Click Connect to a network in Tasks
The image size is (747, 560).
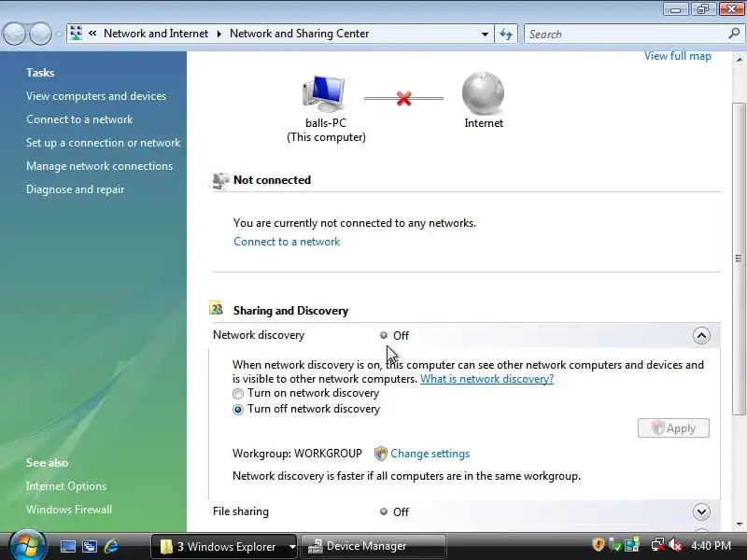coord(79,119)
